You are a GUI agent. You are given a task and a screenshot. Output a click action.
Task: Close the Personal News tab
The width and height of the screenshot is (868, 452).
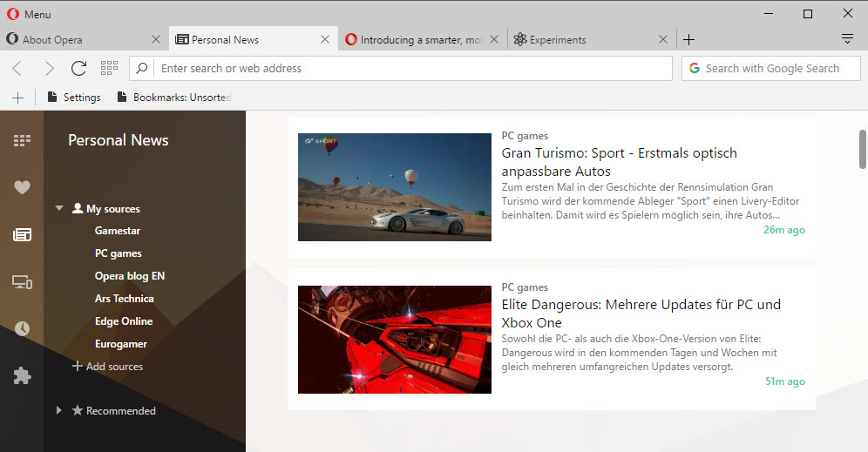325,39
